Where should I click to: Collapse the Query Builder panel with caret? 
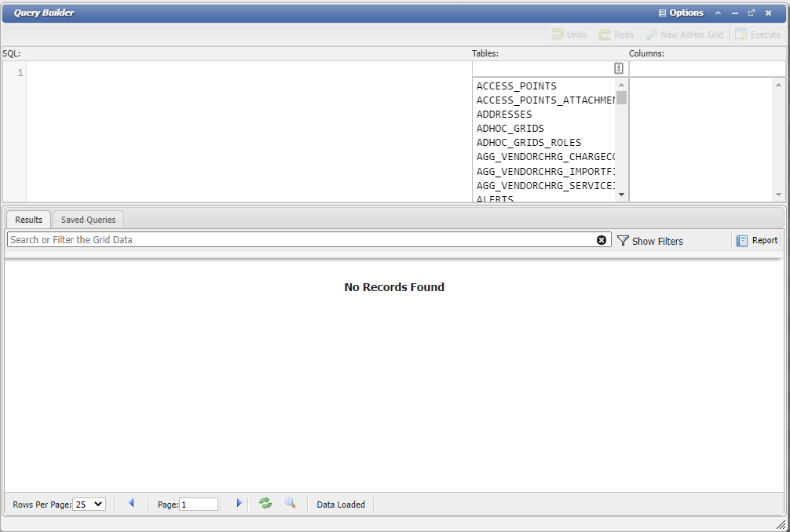(718, 13)
